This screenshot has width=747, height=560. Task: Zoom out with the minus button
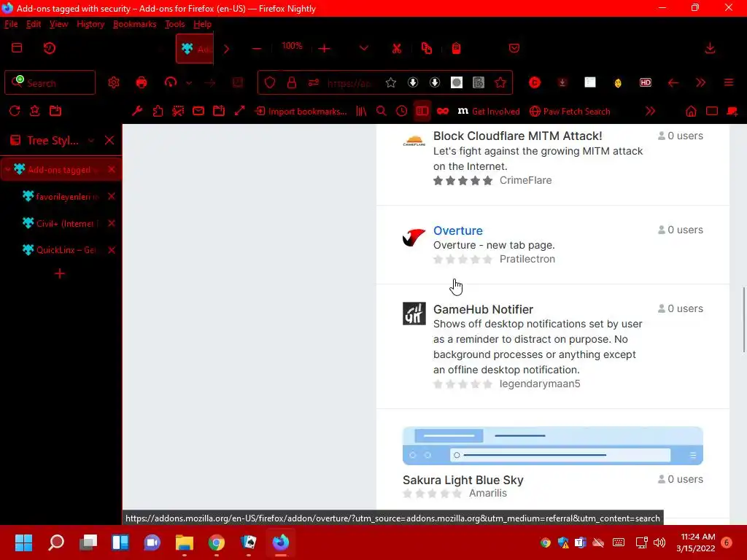256,49
